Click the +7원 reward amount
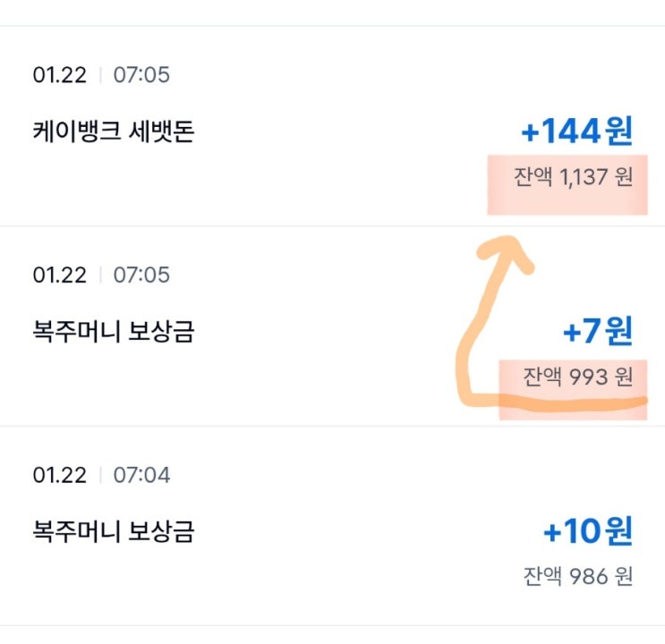This screenshot has height=644, width=665. [x=597, y=333]
